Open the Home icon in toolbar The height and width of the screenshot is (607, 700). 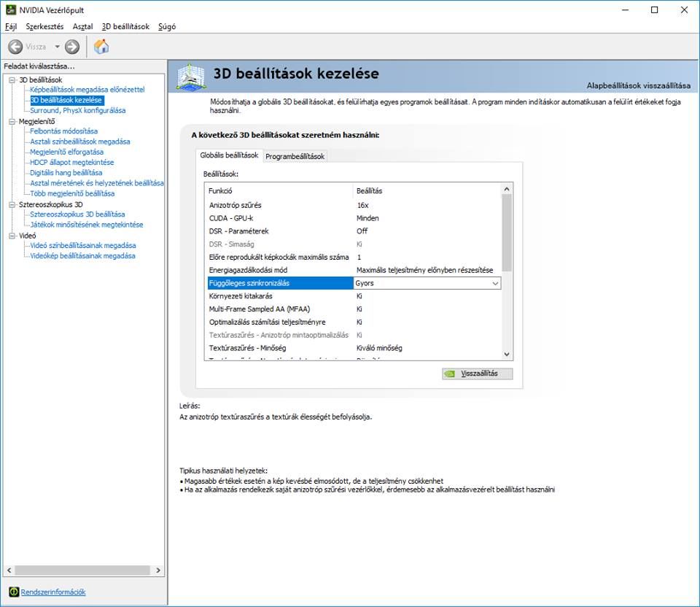pyautogui.click(x=101, y=47)
